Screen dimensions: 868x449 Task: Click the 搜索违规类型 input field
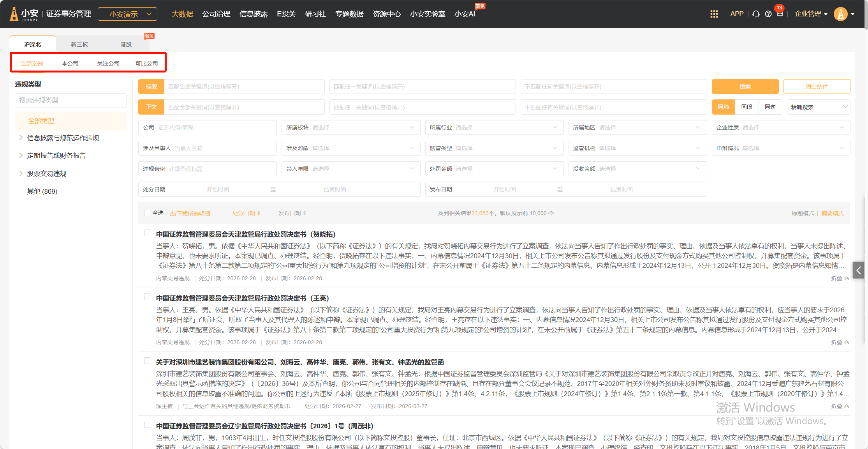70,100
